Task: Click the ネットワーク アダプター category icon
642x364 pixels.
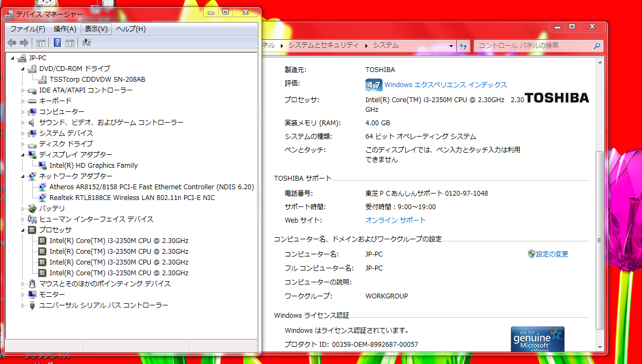Action: pos(32,176)
